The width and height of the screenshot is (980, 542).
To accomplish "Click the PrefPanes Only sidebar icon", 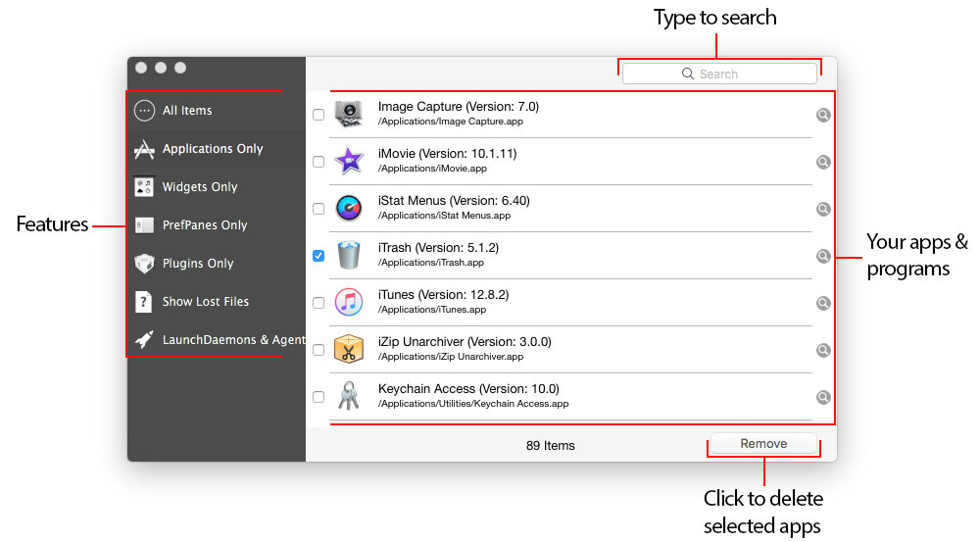I will click(144, 225).
